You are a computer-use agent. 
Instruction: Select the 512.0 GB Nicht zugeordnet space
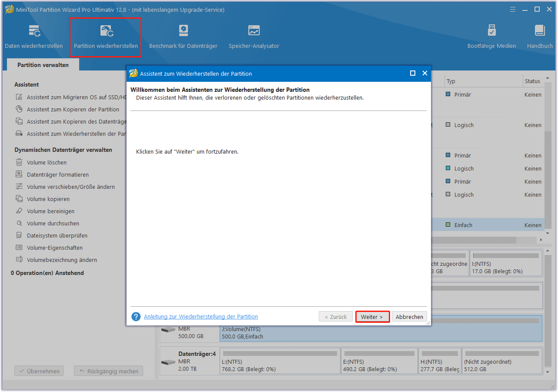tap(502, 361)
